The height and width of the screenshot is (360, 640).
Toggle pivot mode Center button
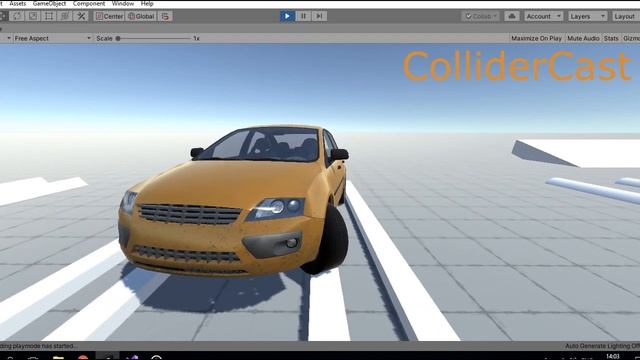(109, 16)
